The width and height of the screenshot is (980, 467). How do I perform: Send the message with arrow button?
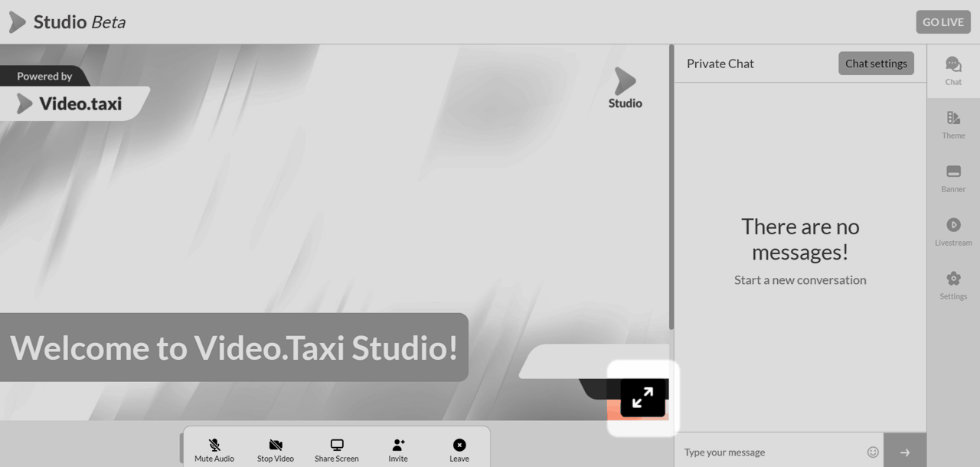point(905,452)
